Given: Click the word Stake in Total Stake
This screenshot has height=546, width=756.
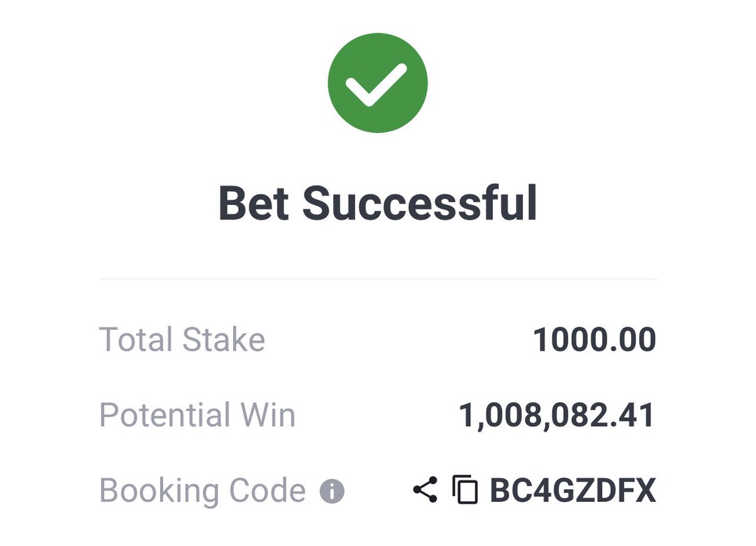Looking at the screenshot, I should (224, 339).
